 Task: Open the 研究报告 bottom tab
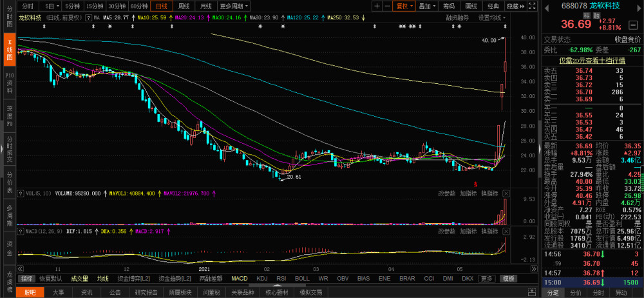point(146,293)
